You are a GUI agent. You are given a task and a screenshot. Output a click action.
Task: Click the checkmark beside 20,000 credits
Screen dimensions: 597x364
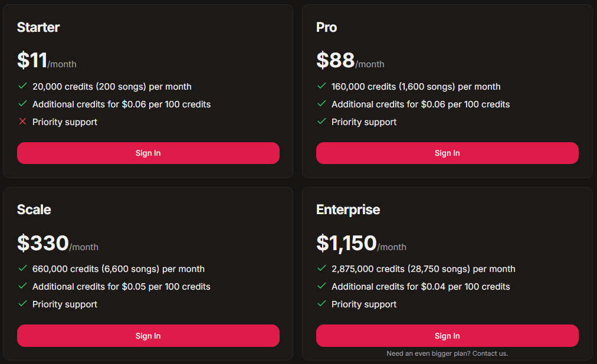(22, 86)
